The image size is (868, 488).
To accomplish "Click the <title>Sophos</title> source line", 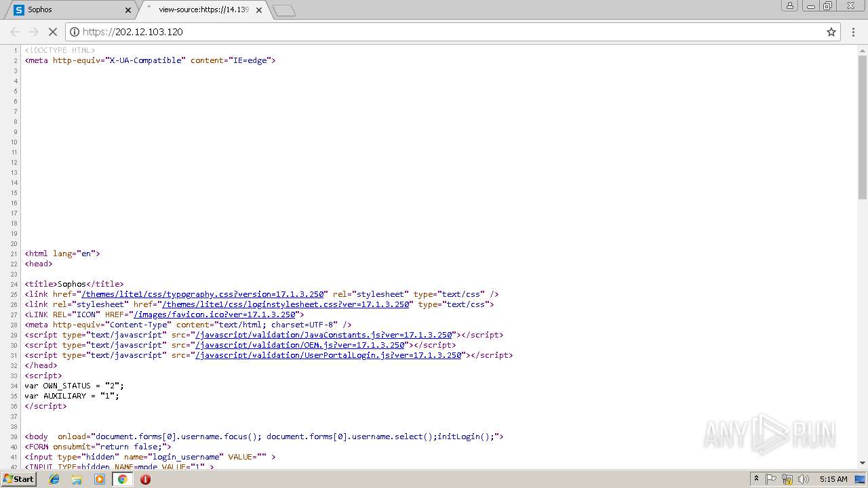I will point(74,284).
